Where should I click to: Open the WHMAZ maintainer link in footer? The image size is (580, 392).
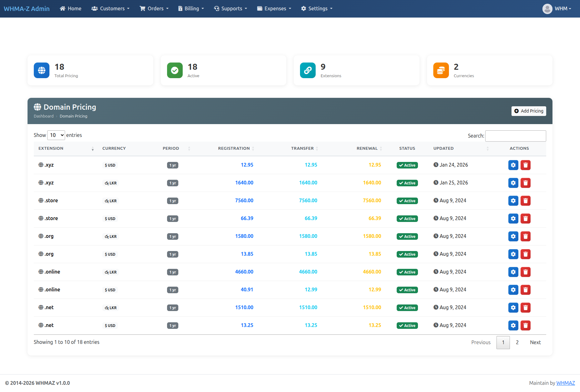(566, 383)
